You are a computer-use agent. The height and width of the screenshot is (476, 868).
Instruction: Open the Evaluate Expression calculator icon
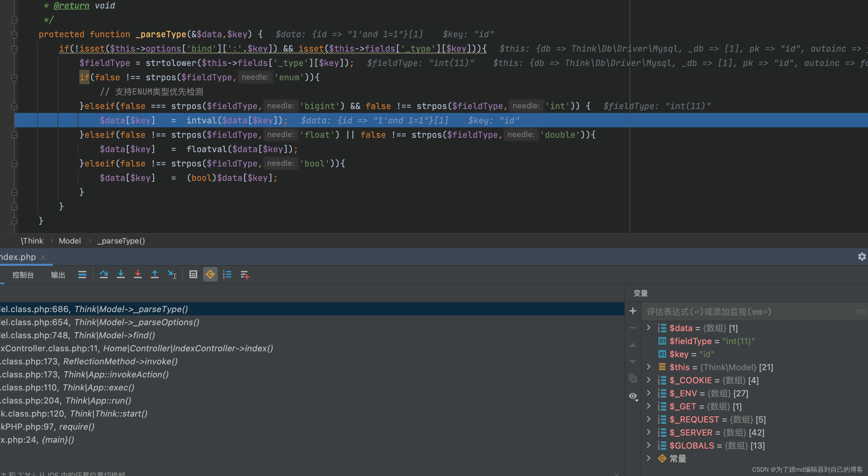193,275
